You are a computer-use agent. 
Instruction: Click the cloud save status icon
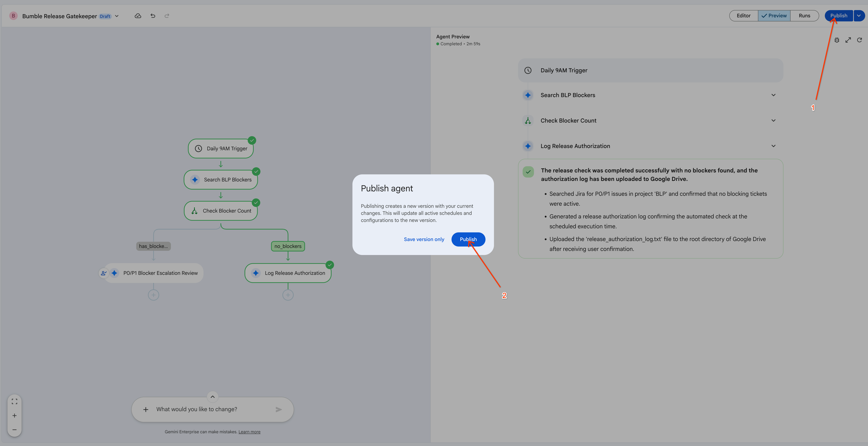tap(138, 16)
